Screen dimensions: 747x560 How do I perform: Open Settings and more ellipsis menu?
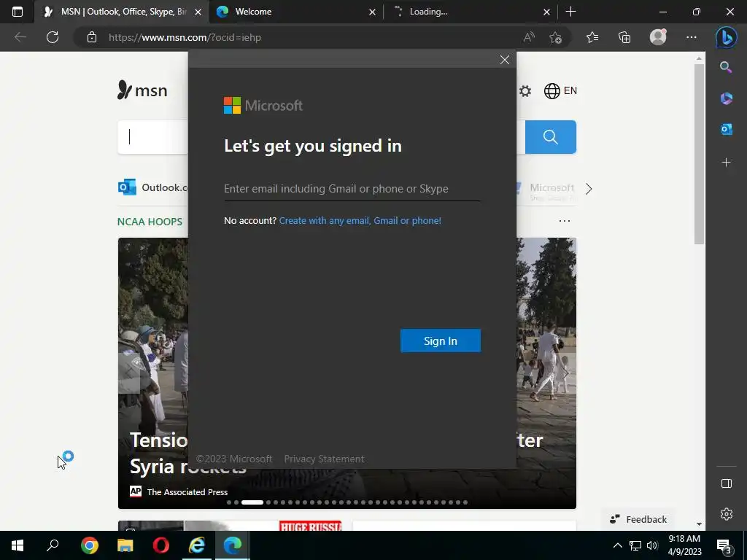coord(692,37)
